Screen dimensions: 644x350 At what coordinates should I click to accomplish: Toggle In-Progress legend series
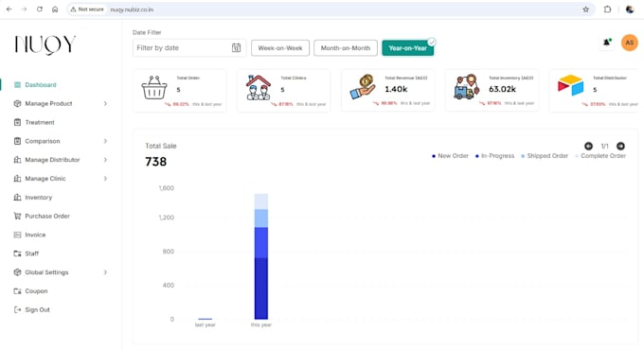[494, 156]
